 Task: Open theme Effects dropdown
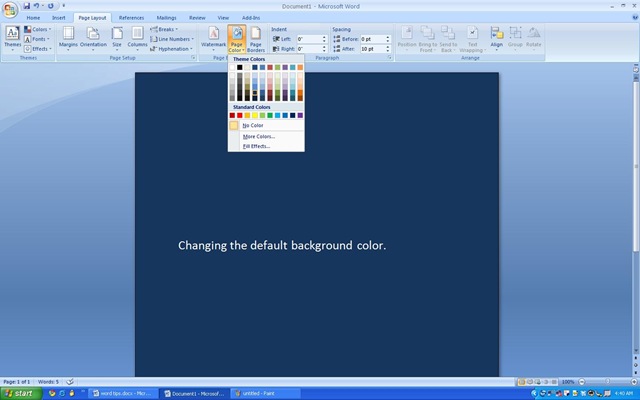[38, 49]
